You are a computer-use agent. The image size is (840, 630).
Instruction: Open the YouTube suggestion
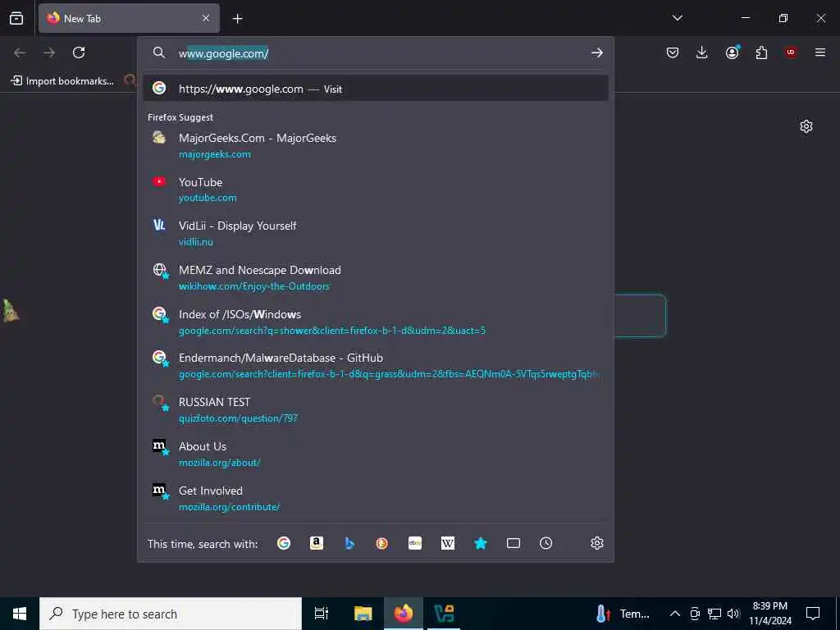[376, 189]
